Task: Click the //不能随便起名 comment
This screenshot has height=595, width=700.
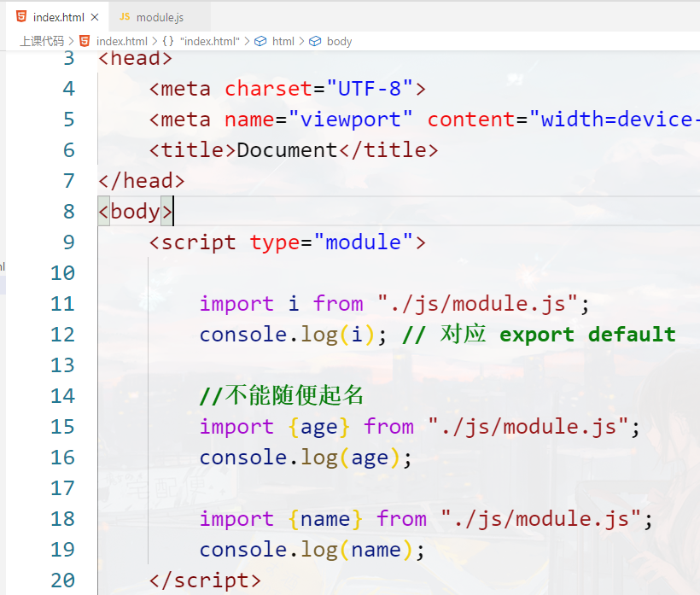Action: click(x=281, y=396)
